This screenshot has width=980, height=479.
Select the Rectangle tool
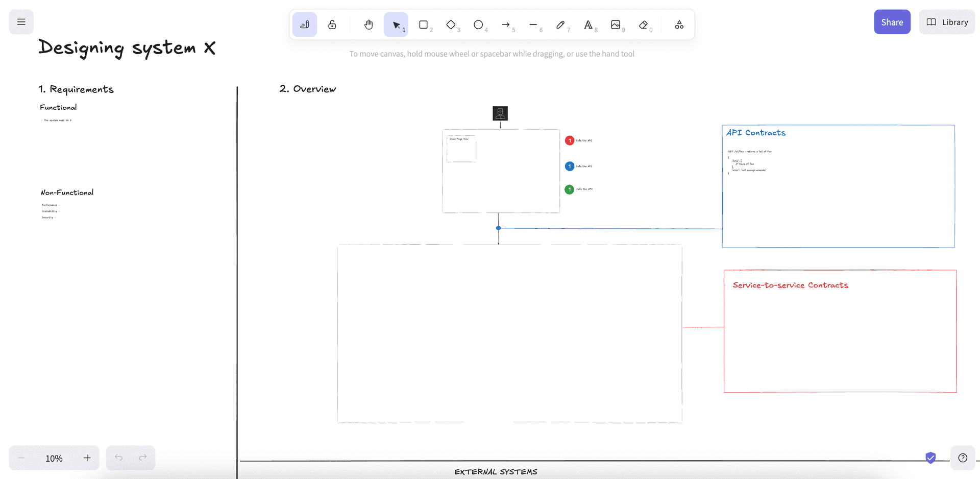click(x=424, y=25)
